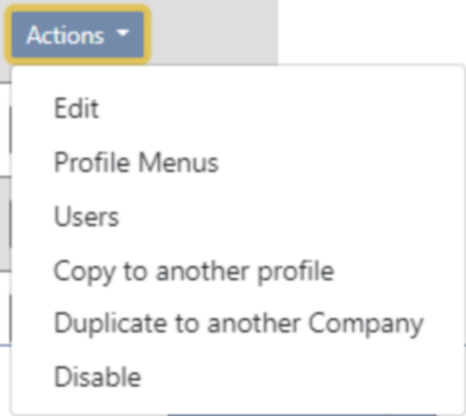View menus assigned via Profile Menus
The image size is (466, 416).
pyautogui.click(x=136, y=163)
